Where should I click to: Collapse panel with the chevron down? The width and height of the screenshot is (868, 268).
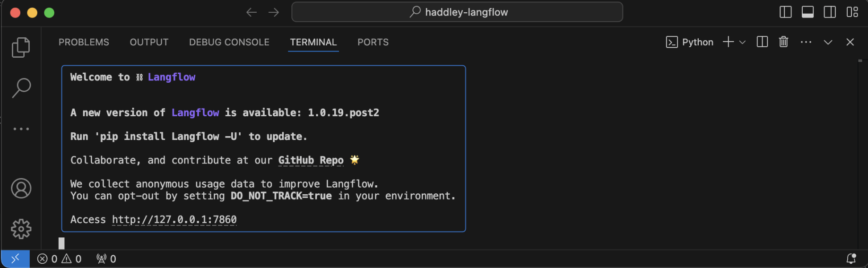click(828, 42)
